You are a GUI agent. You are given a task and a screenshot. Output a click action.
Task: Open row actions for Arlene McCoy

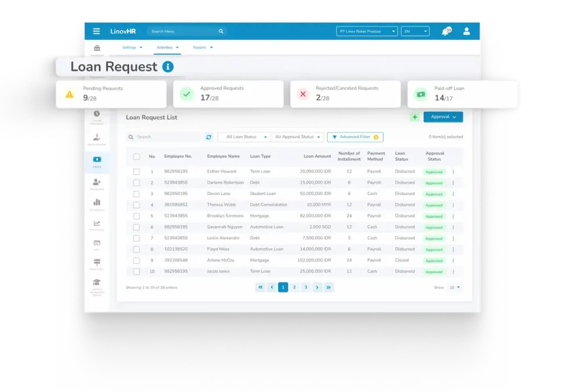tap(453, 261)
